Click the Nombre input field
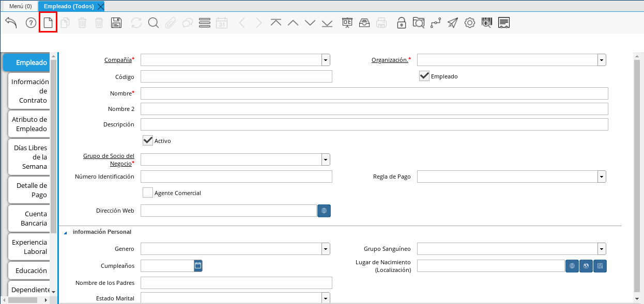 pos(374,93)
